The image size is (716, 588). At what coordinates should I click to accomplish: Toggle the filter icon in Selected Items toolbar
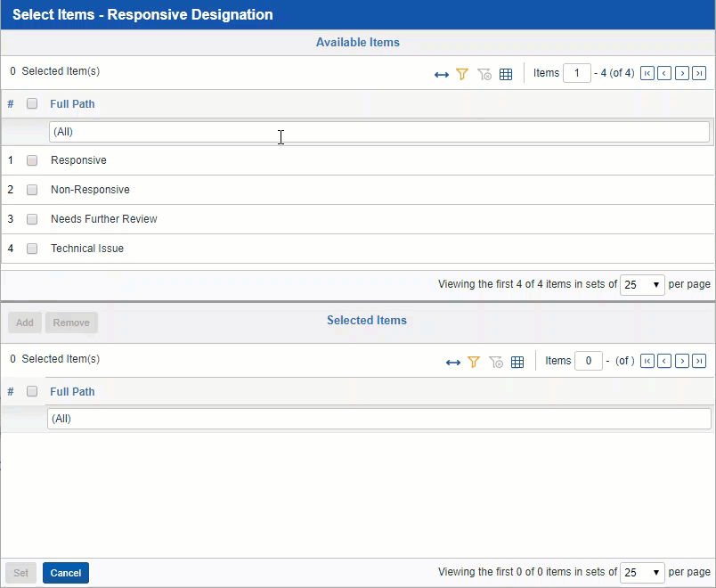[474, 363]
